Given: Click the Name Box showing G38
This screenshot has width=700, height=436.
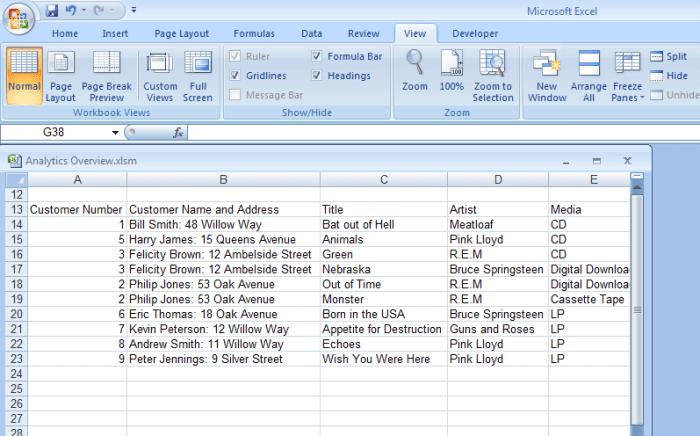Looking at the screenshot, I should click(x=54, y=132).
